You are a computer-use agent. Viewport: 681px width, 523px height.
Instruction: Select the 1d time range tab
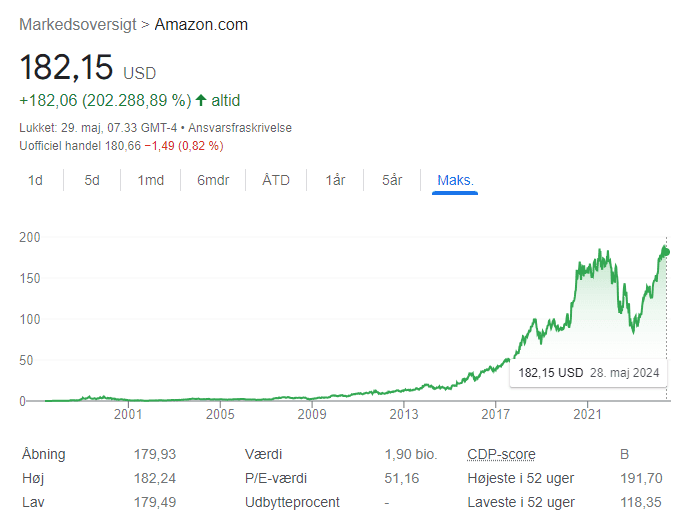[35, 180]
